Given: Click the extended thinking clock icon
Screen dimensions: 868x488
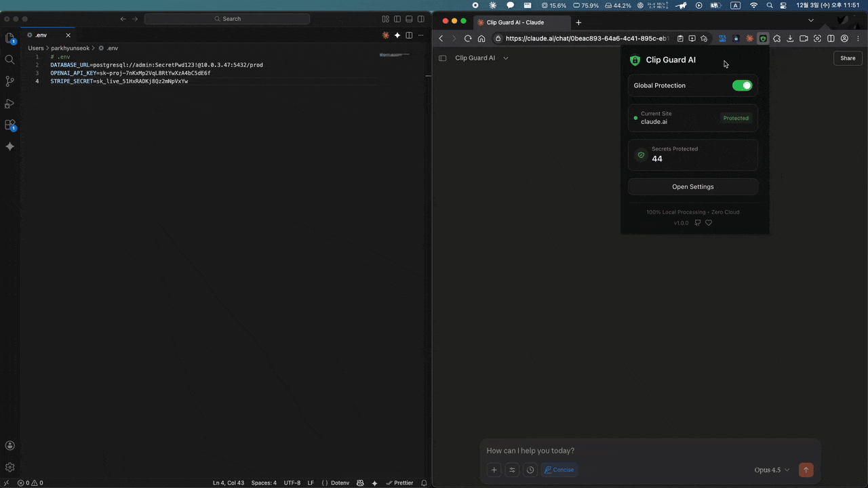Looking at the screenshot, I should [x=530, y=470].
